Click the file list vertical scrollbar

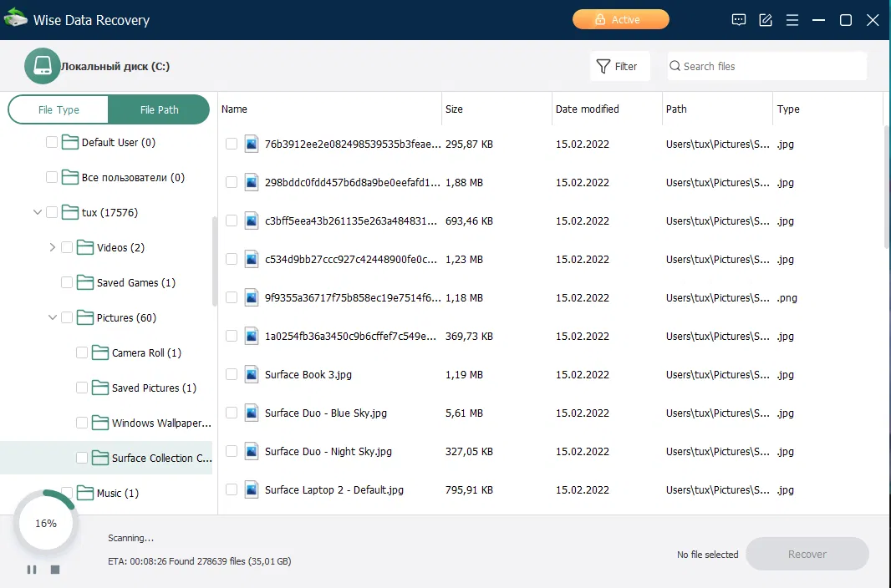tap(887, 187)
